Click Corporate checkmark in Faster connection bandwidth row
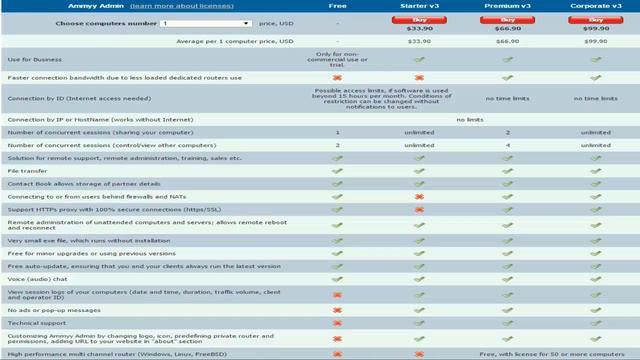 click(x=596, y=78)
